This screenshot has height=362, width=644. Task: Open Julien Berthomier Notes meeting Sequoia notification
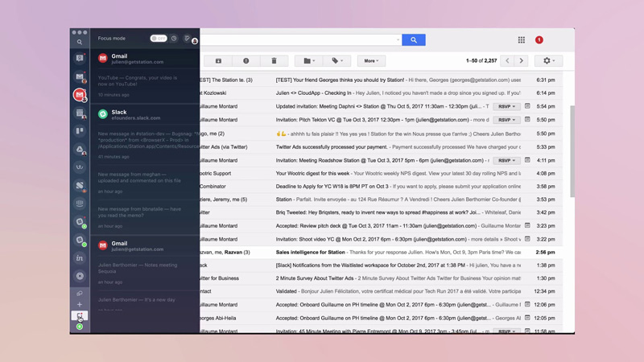click(145, 274)
